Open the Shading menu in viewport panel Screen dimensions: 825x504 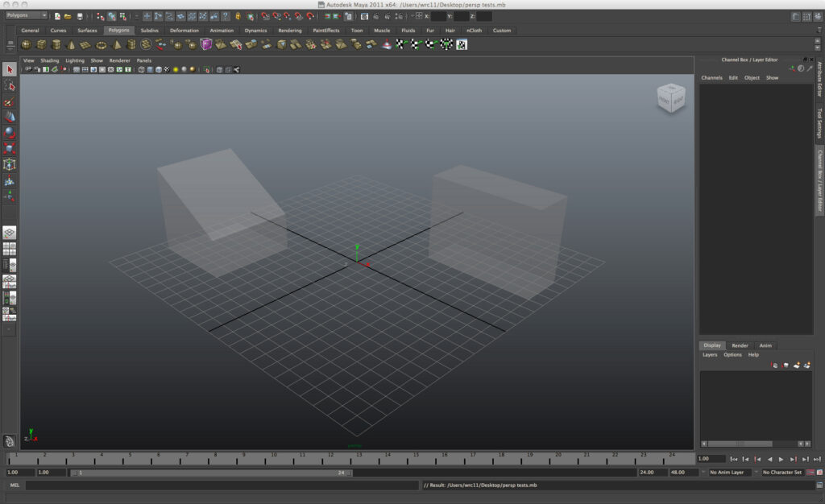tap(50, 60)
